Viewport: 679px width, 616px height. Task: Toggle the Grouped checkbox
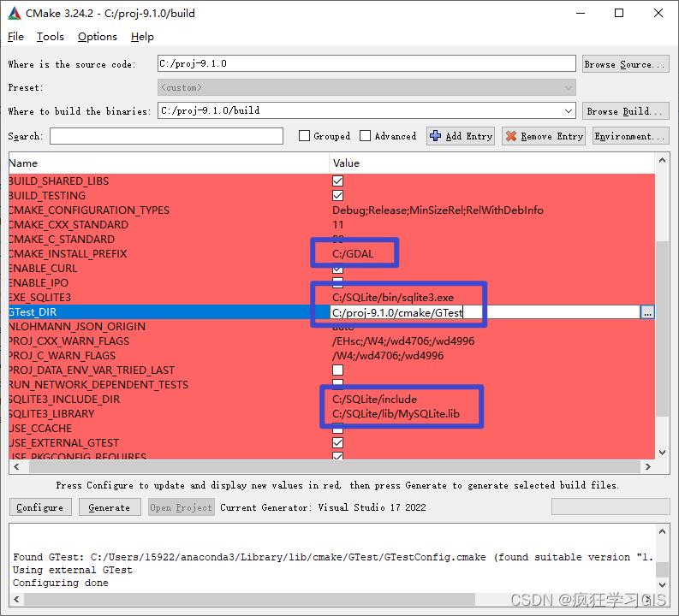pos(305,136)
